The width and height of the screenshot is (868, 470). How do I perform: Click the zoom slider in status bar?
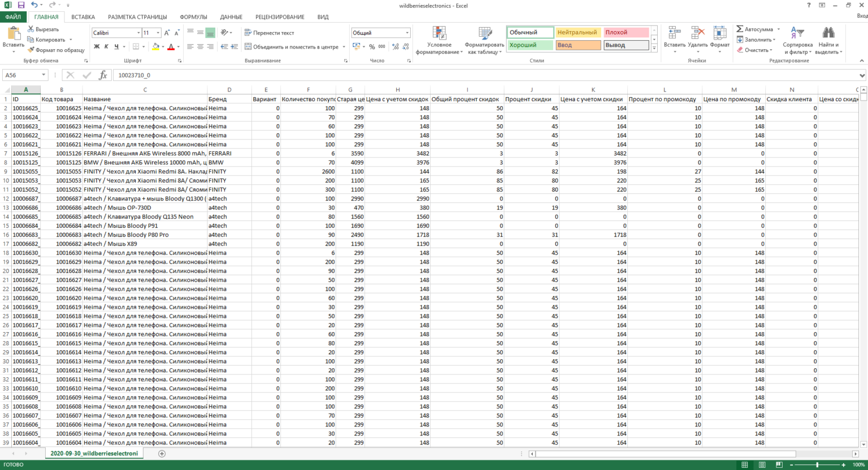pos(817,465)
